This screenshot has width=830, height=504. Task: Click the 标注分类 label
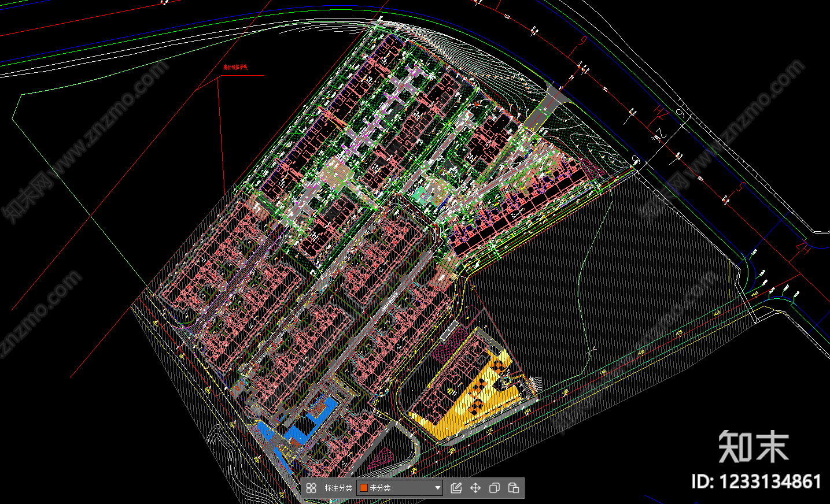(338, 488)
